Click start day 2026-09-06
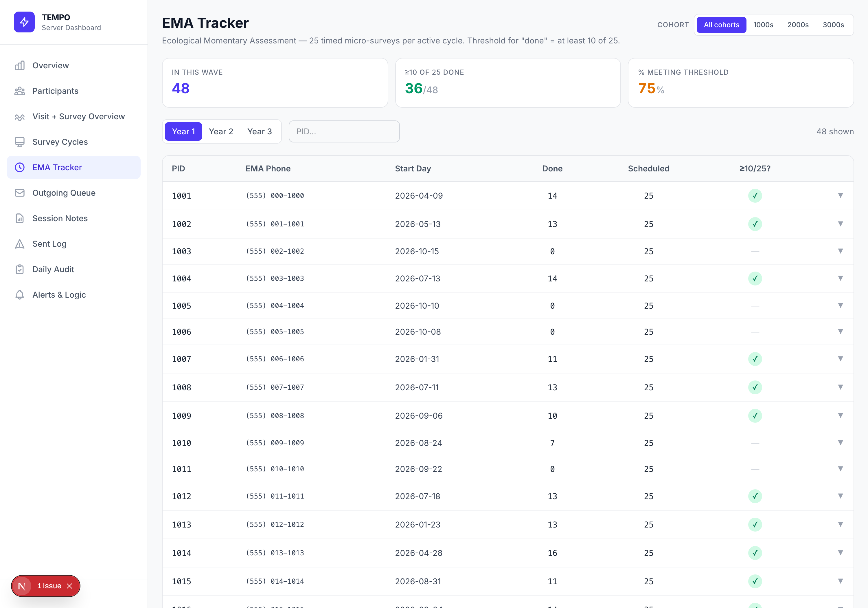 (x=418, y=416)
